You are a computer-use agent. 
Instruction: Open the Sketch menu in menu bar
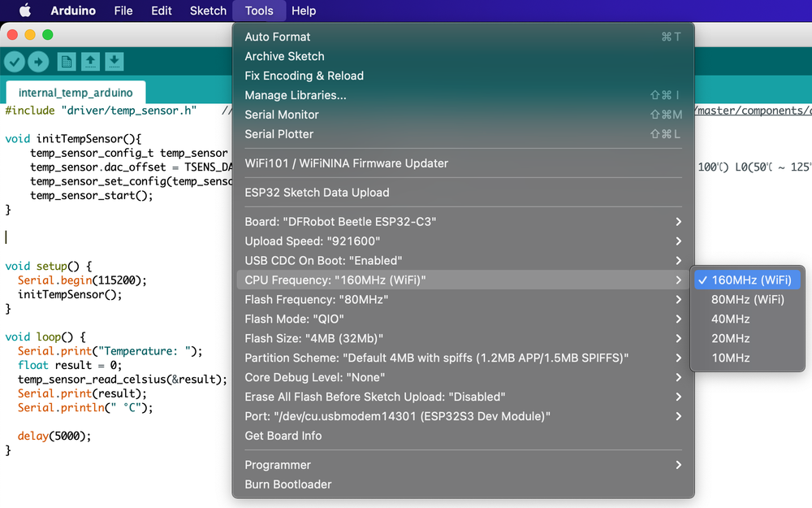[x=208, y=11]
